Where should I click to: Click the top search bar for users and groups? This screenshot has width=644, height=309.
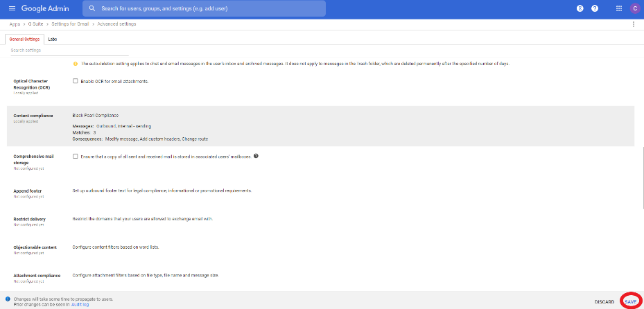coord(204,8)
